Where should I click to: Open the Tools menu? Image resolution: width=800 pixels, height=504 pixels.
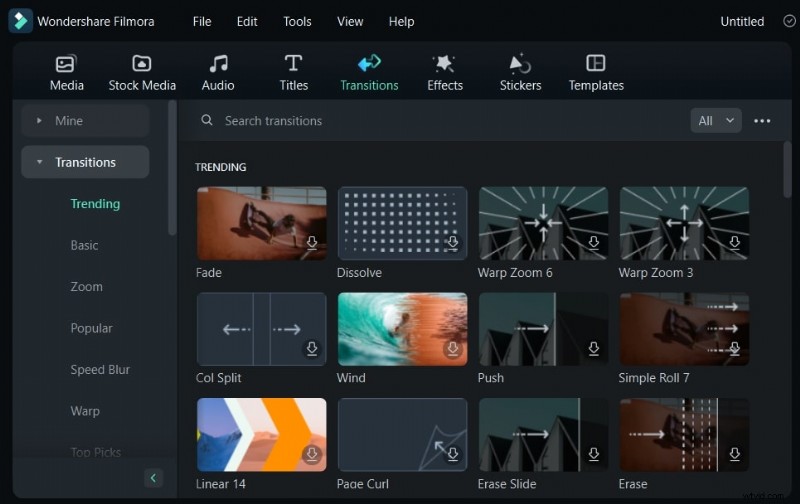click(297, 21)
